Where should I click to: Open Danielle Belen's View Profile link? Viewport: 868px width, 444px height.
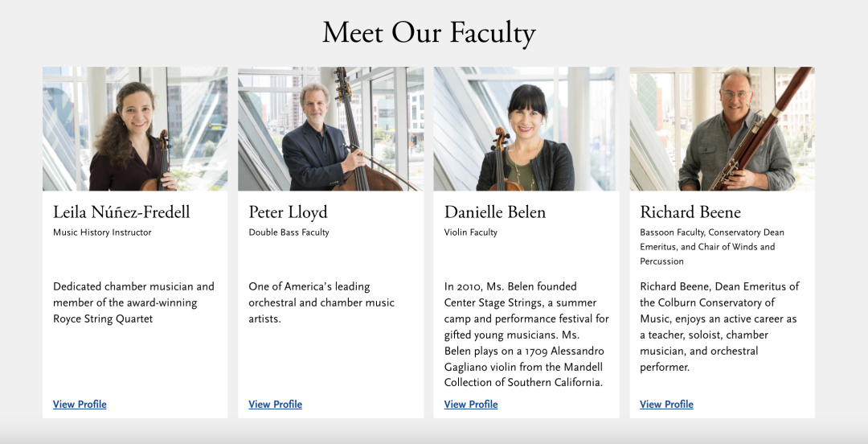click(471, 405)
